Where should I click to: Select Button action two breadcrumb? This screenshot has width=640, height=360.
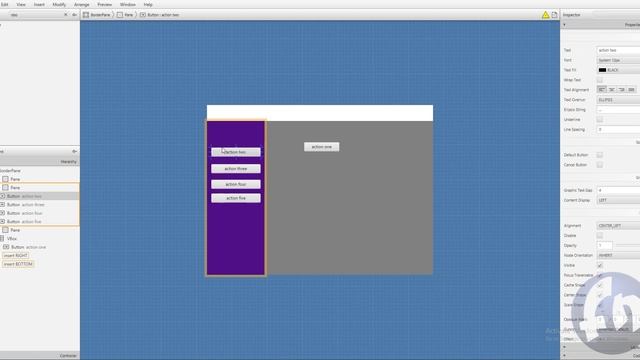tap(160, 15)
